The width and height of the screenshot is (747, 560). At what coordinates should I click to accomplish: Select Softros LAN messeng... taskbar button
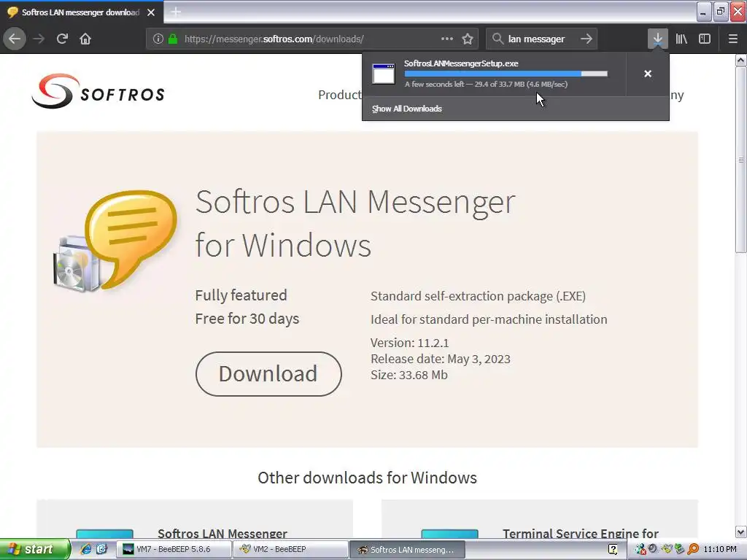click(407, 550)
